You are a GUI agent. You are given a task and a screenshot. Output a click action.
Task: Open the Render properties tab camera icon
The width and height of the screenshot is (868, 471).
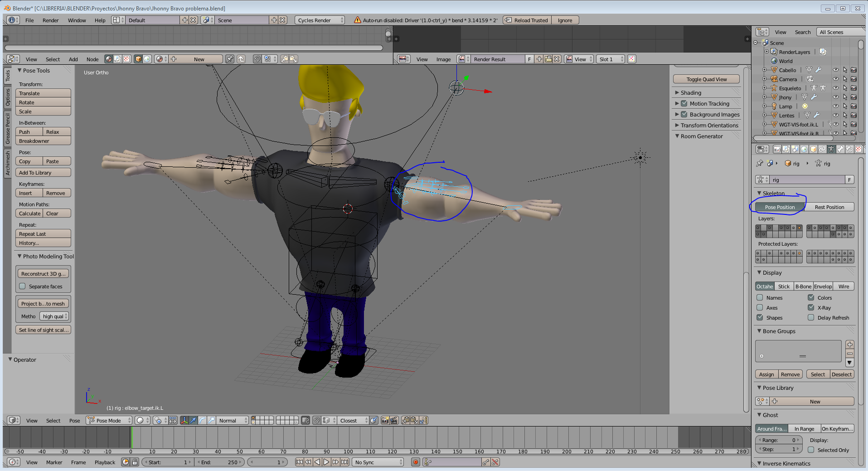pyautogui.click(x=777, y=149)
